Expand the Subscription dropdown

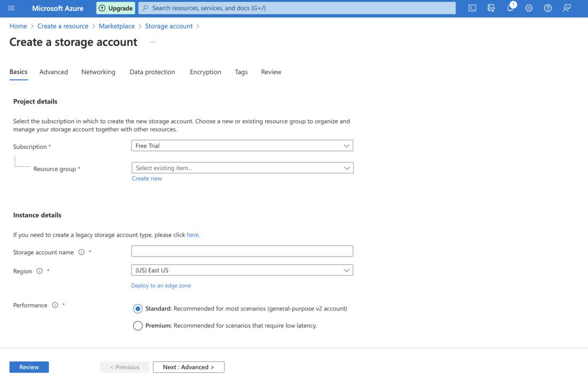coord(242,145)
